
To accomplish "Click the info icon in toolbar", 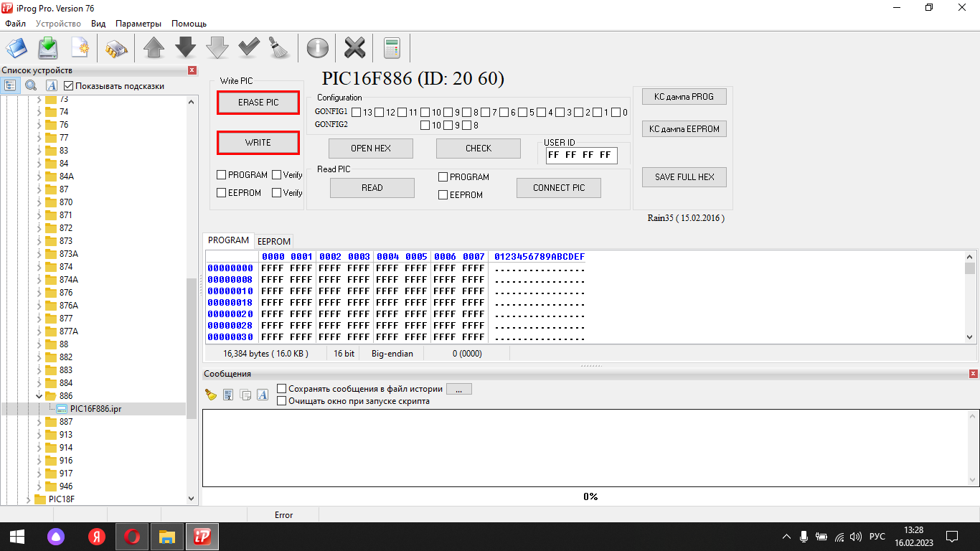I will [x=317, y=48].
